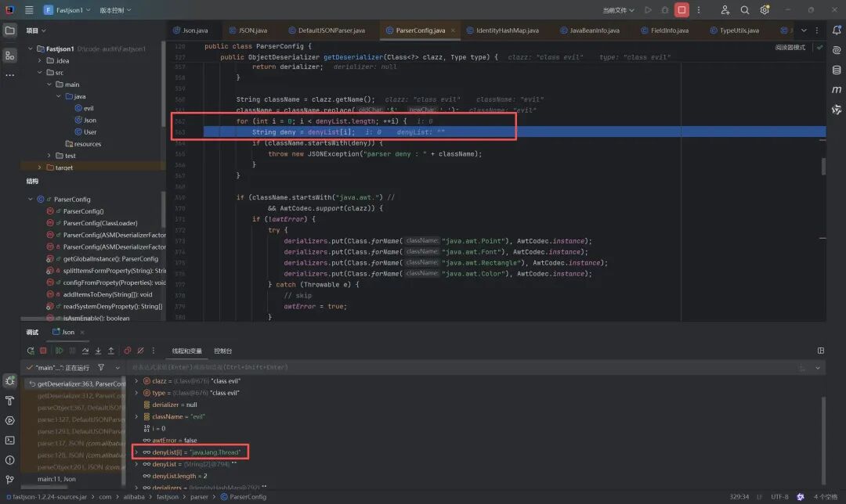Step over to the next line
The height and width of the screenshot is (504, 846).
click(85, 351)
